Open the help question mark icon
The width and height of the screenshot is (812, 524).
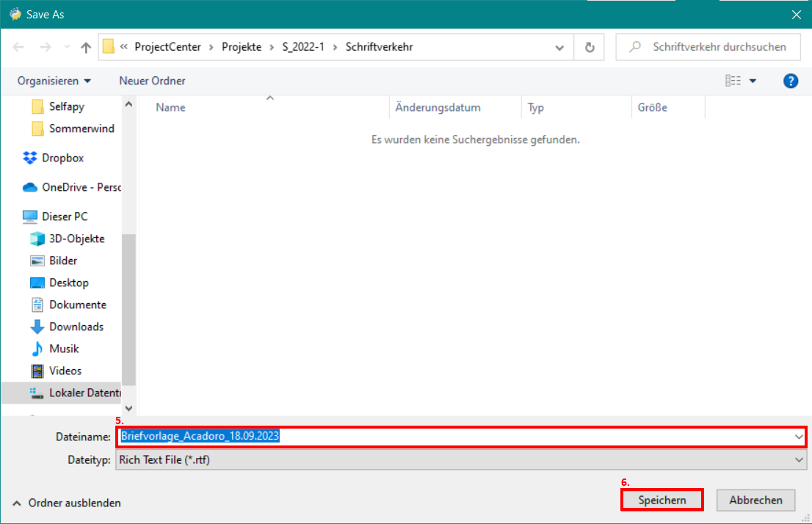click(x=791, y=81)
